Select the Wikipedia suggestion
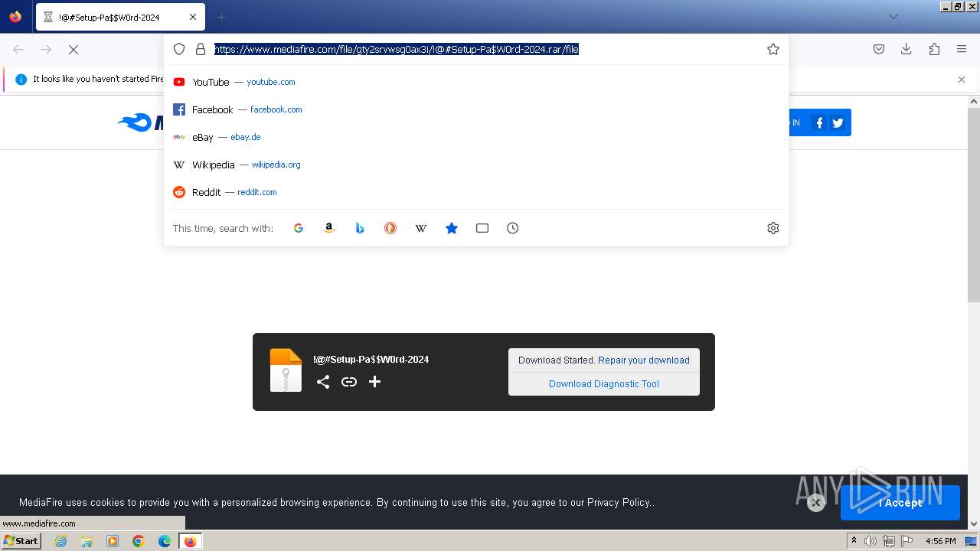This screenshot has height=551, width=980. pyautogui.click(x=476, y=165)
